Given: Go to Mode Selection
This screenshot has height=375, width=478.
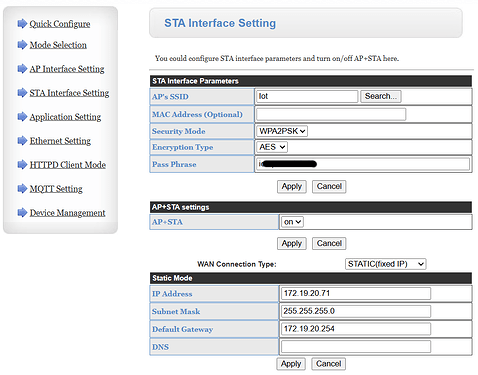Looking at the screenshot, I should pos(58,45).
